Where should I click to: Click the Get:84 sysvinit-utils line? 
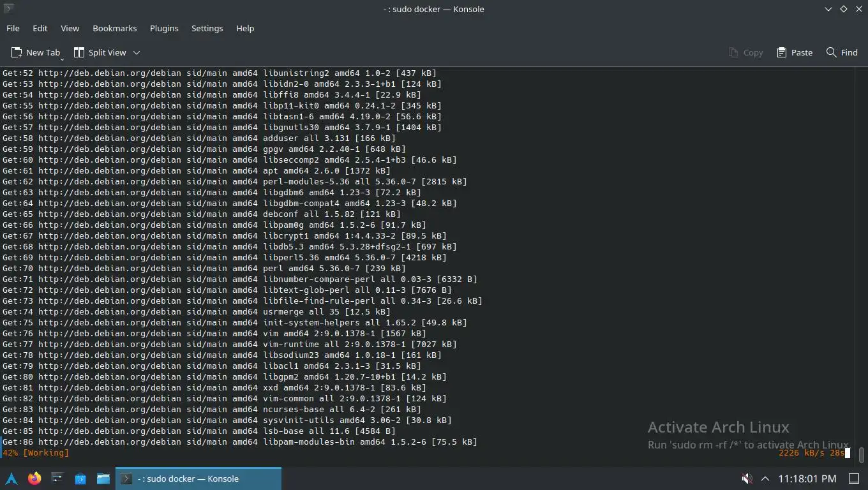point(227,420)
